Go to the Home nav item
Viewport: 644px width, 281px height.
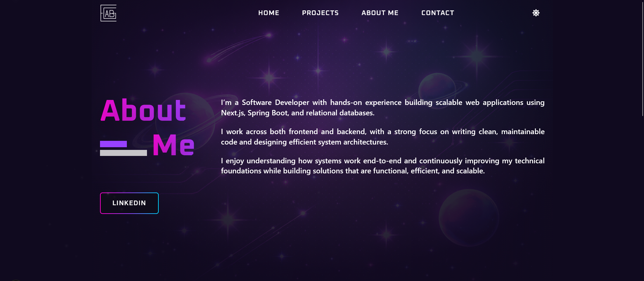(268, 13)
